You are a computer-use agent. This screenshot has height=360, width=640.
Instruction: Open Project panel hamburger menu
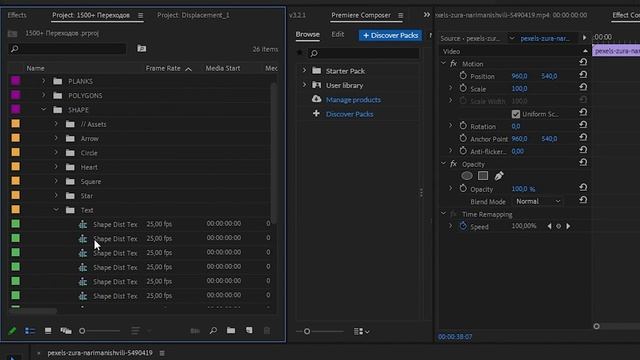[140, 16]
